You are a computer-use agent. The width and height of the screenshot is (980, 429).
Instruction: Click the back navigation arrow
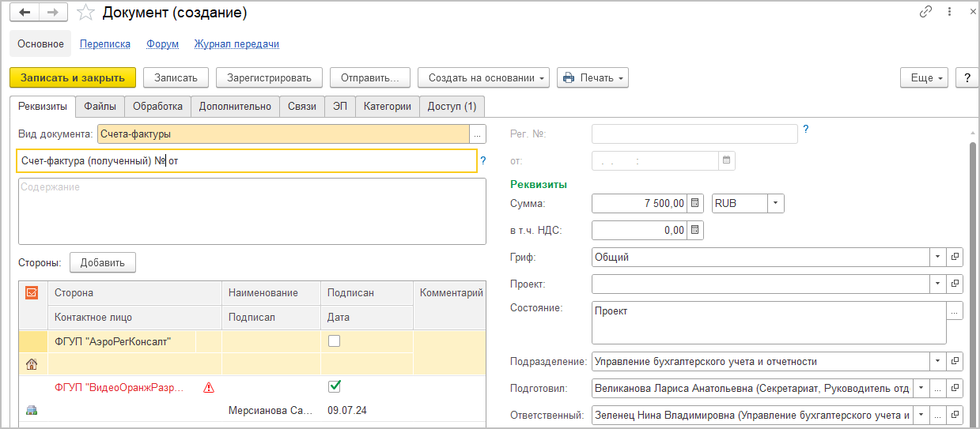(25, 13)
